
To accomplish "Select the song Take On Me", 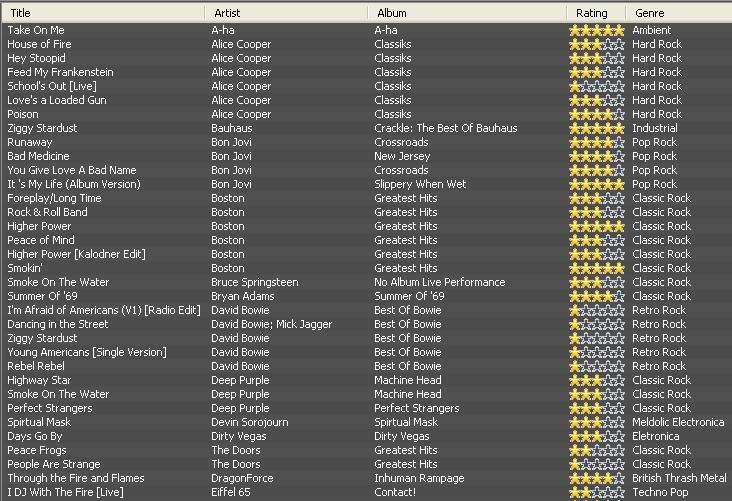I will coord(36,30).
